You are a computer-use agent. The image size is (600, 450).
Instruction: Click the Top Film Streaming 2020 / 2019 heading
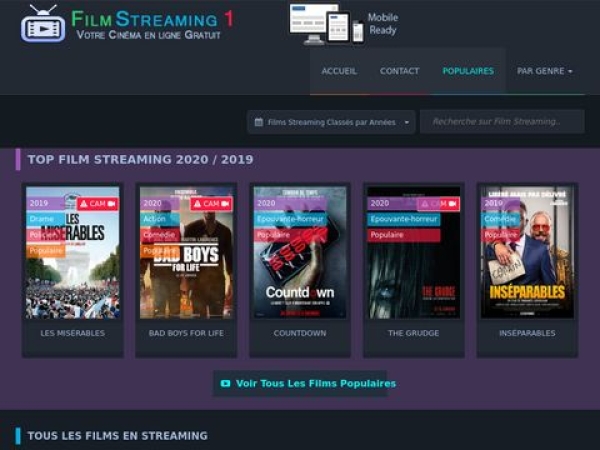[x=140, y=160]
